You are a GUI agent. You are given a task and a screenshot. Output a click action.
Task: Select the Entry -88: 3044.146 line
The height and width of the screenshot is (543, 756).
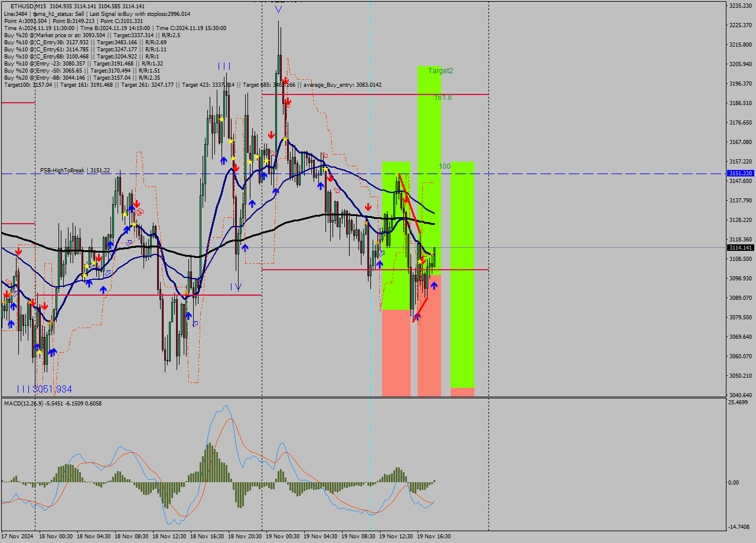[x=82, y=77]
